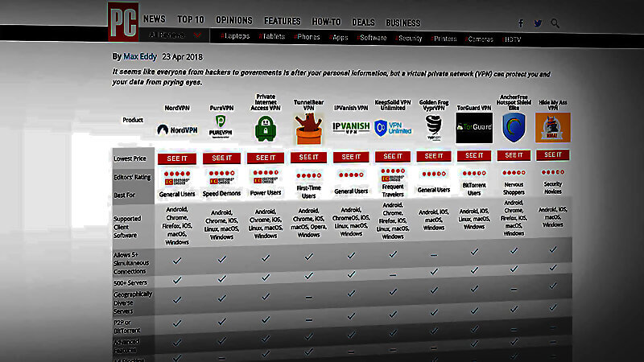Image resolution: width=644 pixels, height=362 pixels.
Task: Open the How-To menu
Action: (x=326, y=22)
